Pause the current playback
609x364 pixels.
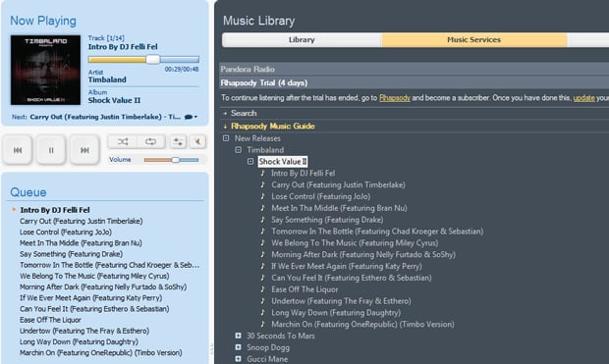[51, 150]
